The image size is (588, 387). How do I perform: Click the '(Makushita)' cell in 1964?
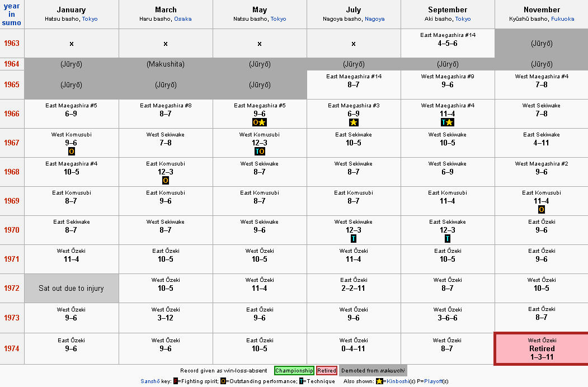coord(166,64)
